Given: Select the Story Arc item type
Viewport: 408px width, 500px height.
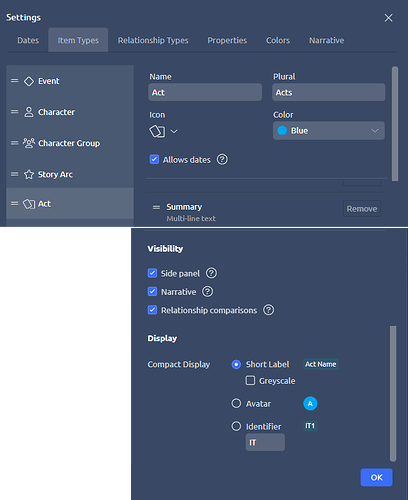Looking at the screenshot, I should (x=70, y=174).
